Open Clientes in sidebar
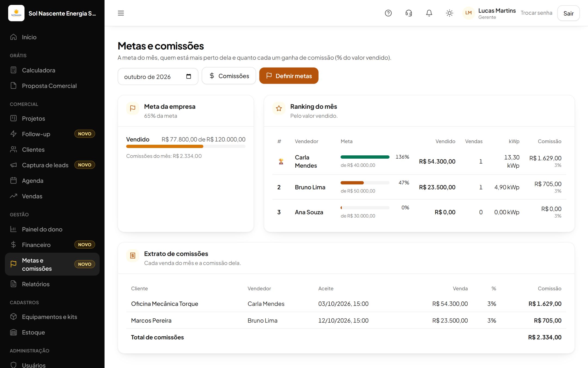Viewport: 588px width, 368px height. (52, 150)
